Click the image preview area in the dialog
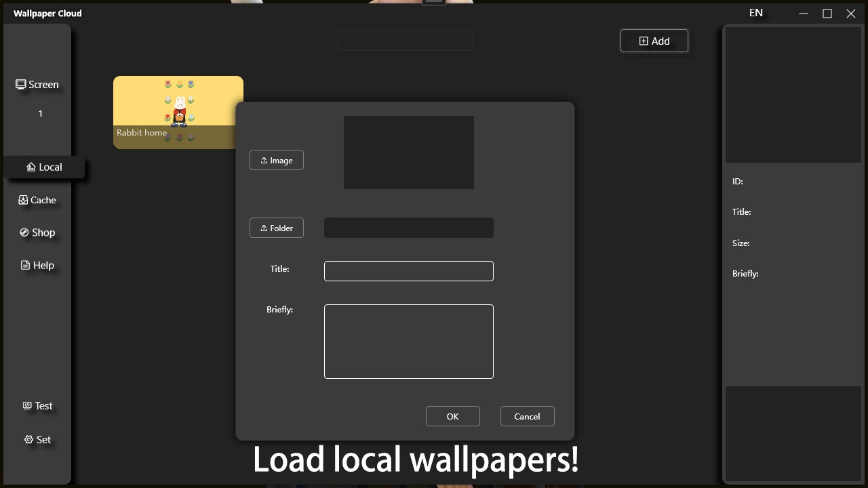 [408, 152]
